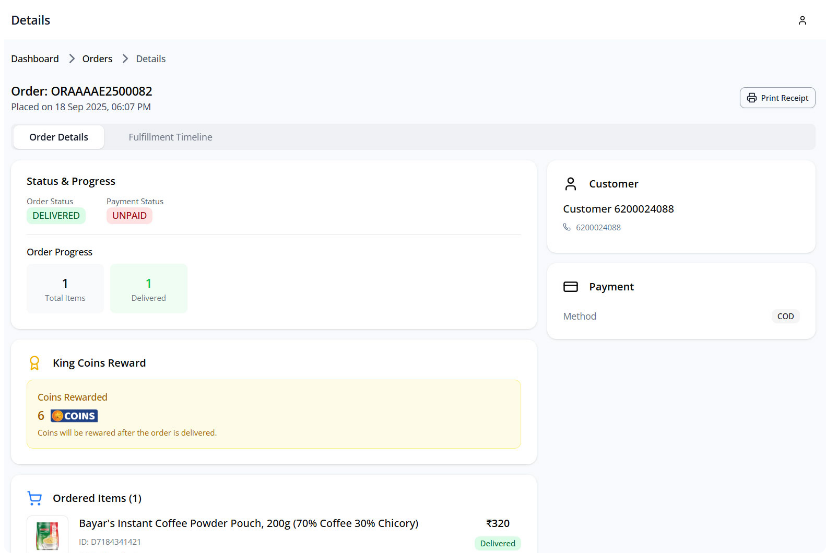Screen dimensions: 829x560
Task: Switch to the Fulfillment Timeline tab
Action: click(x=170, y=137)
